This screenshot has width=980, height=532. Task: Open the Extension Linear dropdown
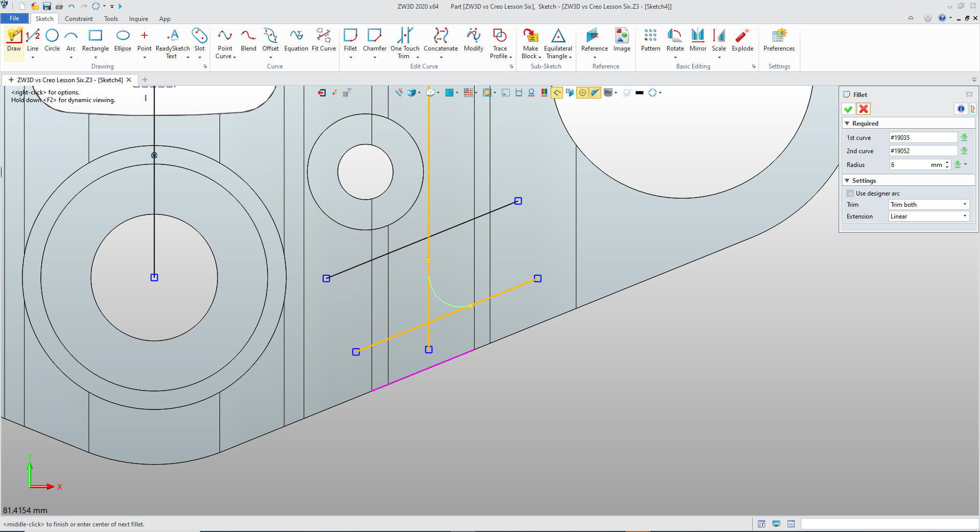tap(928, 216)
